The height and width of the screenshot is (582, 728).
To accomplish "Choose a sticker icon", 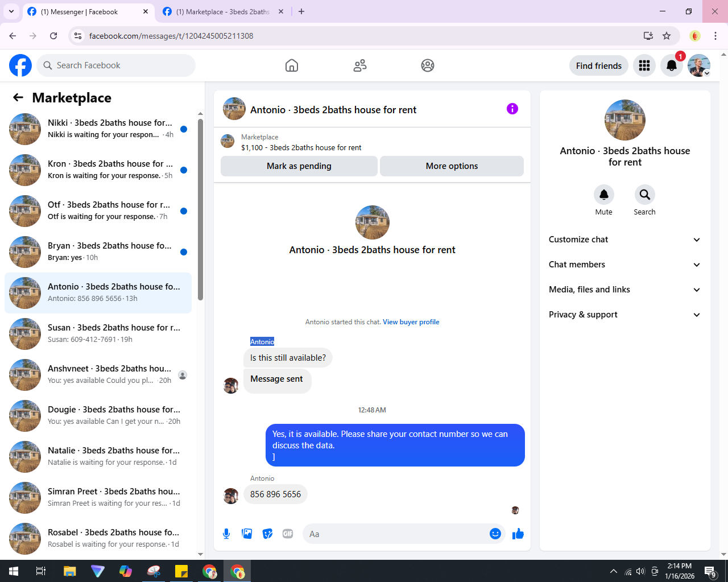I will click(267, 534).
